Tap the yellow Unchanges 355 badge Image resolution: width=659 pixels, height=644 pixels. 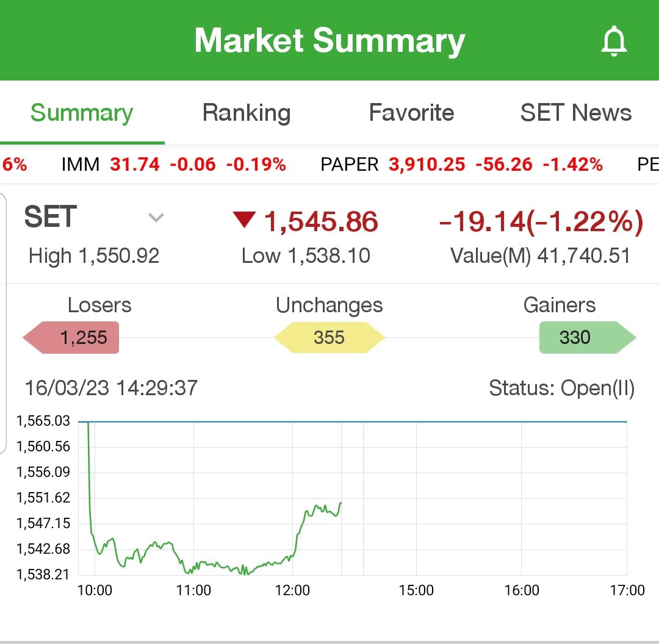tap(329, 337)
